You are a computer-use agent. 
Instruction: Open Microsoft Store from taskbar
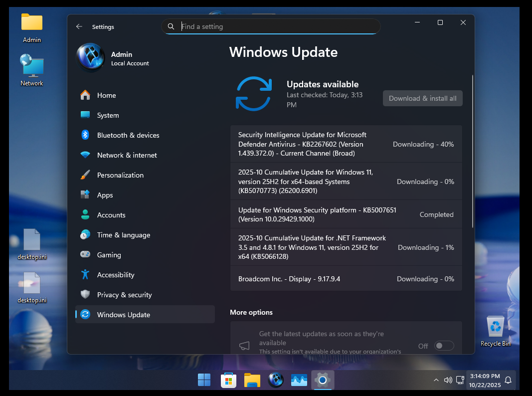click(x=228, y=380)
